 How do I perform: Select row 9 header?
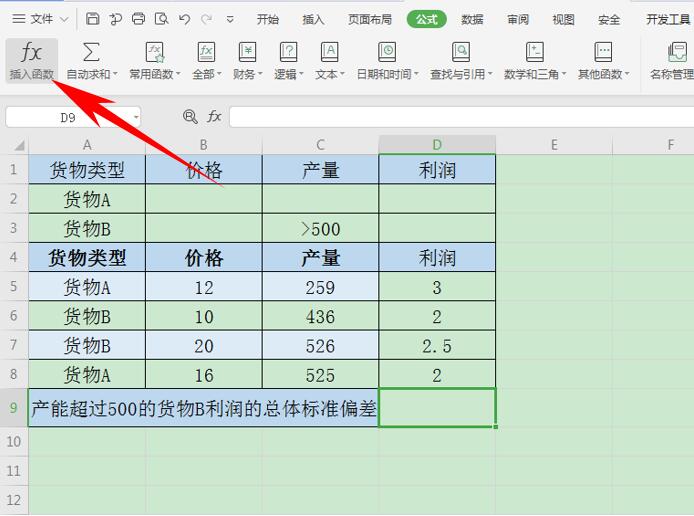click(x=14, y=408)
